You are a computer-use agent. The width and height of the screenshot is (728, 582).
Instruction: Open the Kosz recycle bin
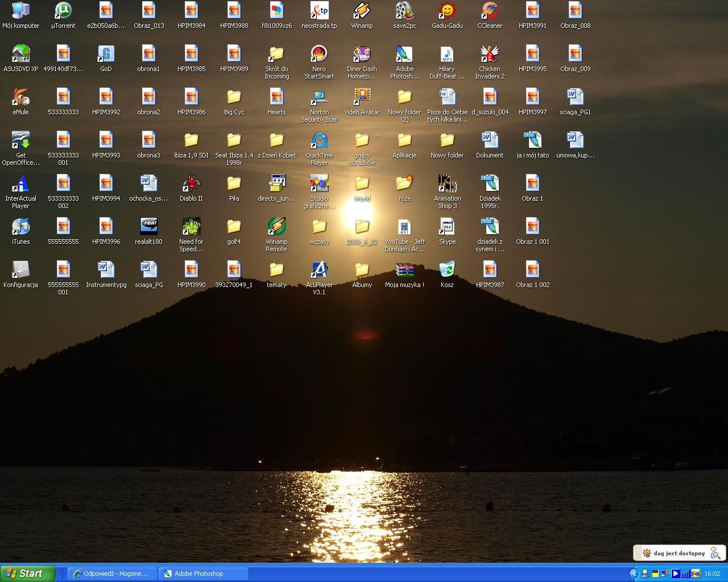click(x=447, y=275)
